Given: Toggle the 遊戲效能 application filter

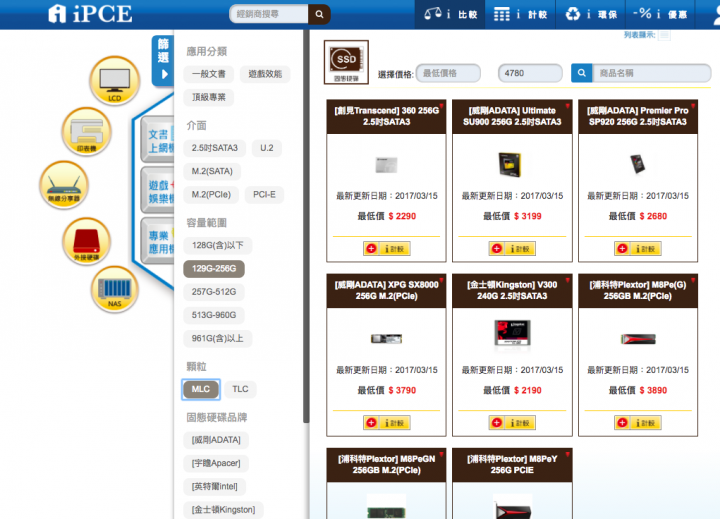Looking at the screenshot, I should click(x=265, y=74).
